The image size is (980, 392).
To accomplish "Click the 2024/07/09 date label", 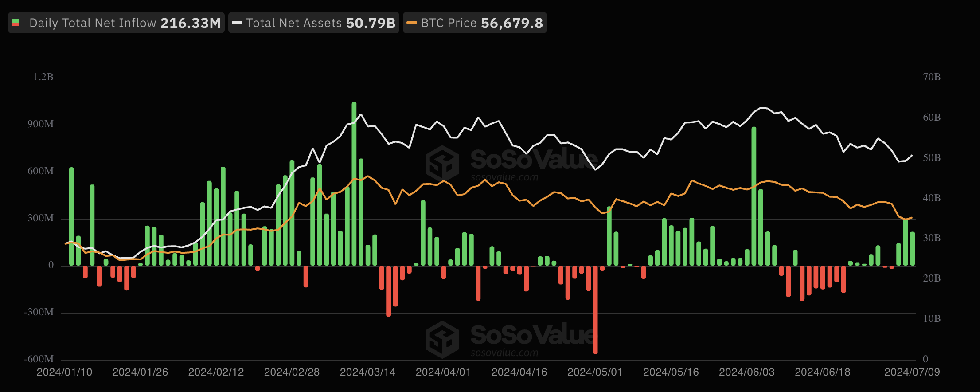I will click(912, 372).
